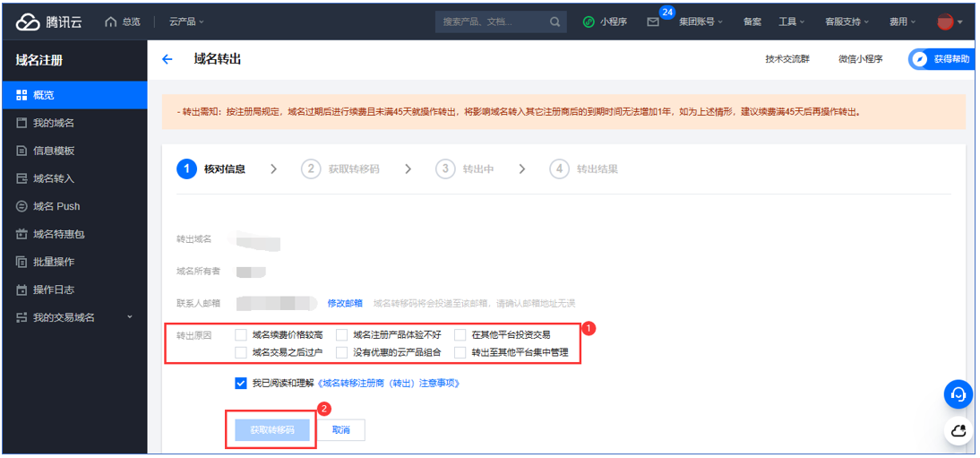The width and height of the screenshot is (980, 458).
Task: Check the 域名续费价格较高 reason
Action: pyautogui.click(x=241, y=335)
